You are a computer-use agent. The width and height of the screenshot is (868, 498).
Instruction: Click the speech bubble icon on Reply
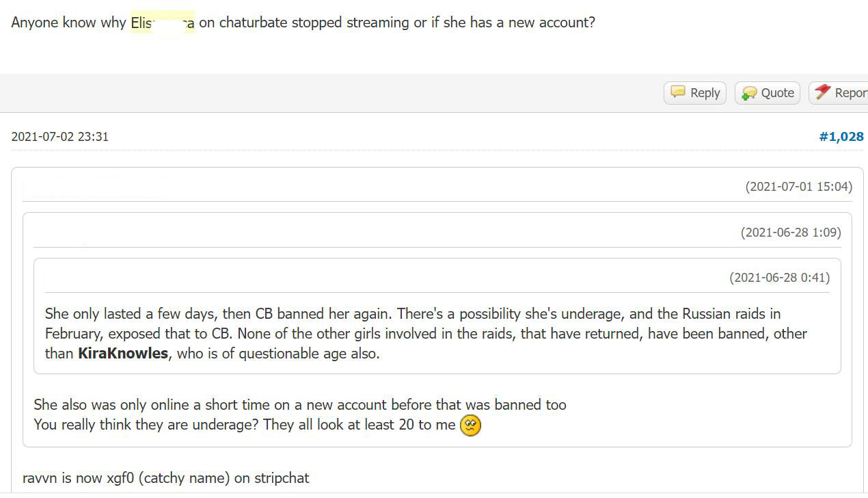(x=678, y=92)
